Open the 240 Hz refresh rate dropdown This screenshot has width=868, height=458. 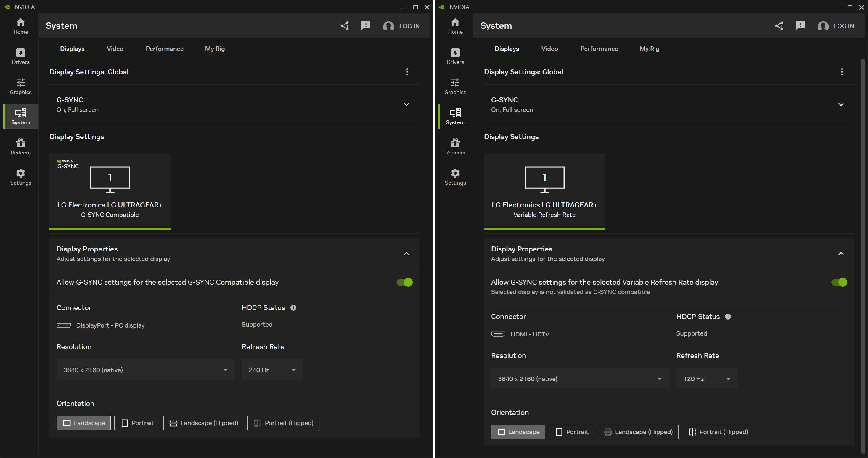click(272, 370)
